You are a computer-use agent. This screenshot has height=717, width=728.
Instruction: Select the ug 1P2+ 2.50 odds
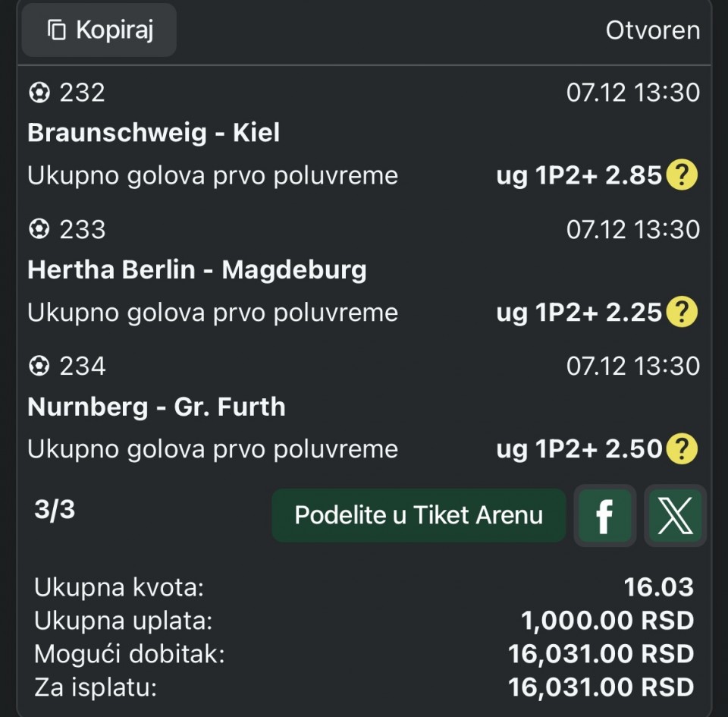tap(579, 449)
